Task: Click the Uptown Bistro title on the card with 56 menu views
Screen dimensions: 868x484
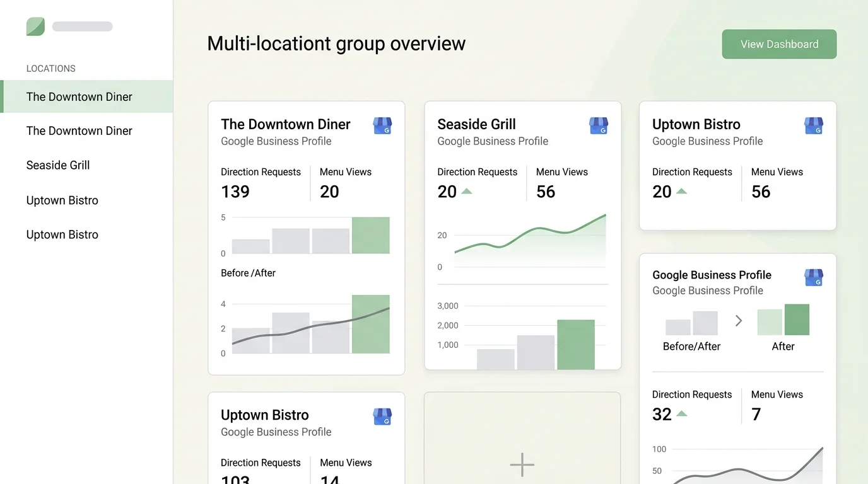Action: click(696, 124)
